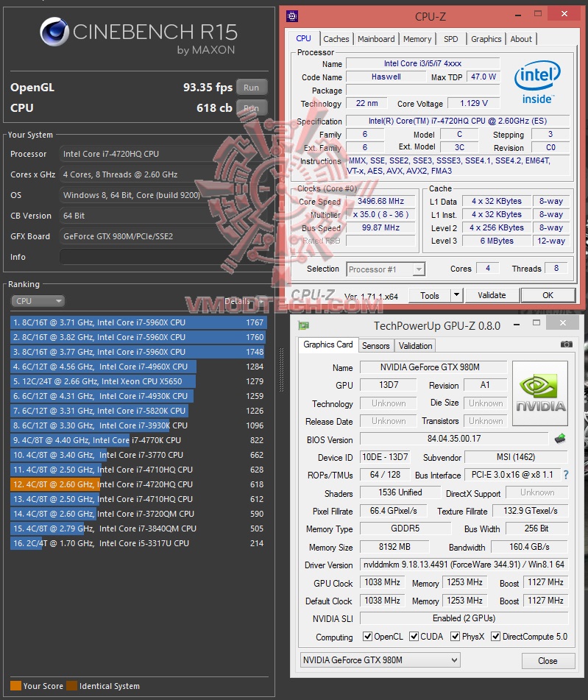Expand the Details arrow in Ranking

point(261,301)
